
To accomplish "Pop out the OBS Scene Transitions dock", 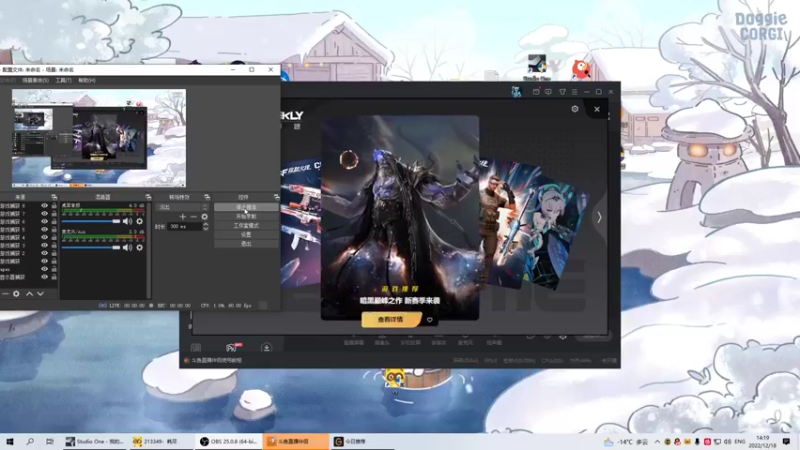I will [207, 197].
